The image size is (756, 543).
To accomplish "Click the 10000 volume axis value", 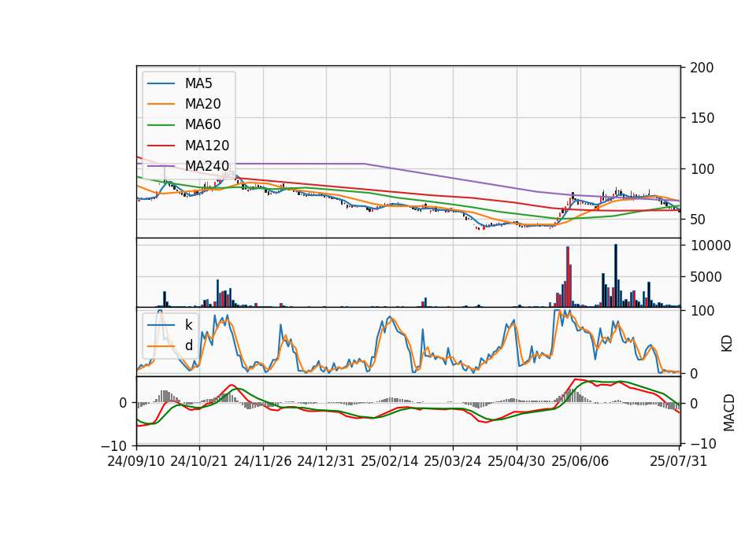I will [710, 246].
